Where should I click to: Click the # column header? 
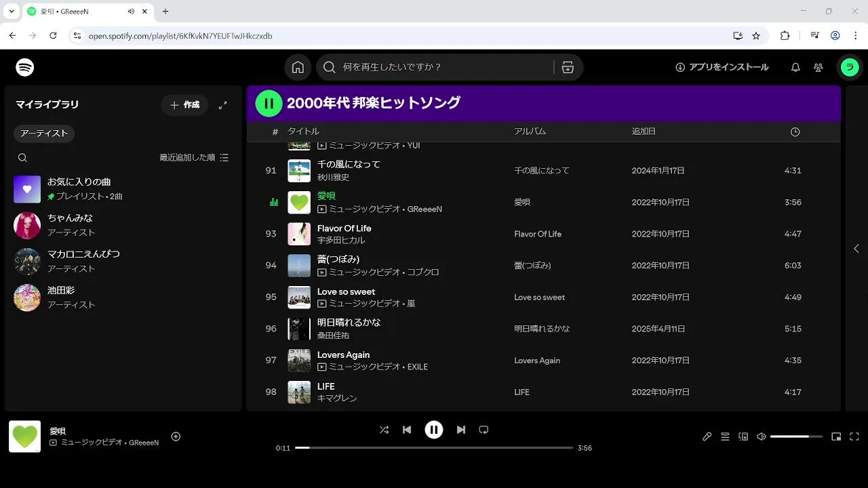click(x=275, y=131)
